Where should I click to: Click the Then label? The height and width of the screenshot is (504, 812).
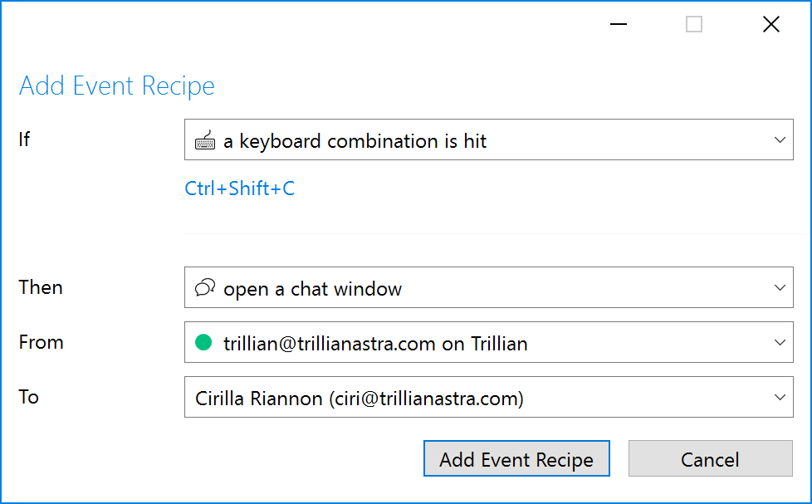coord(41,287)
